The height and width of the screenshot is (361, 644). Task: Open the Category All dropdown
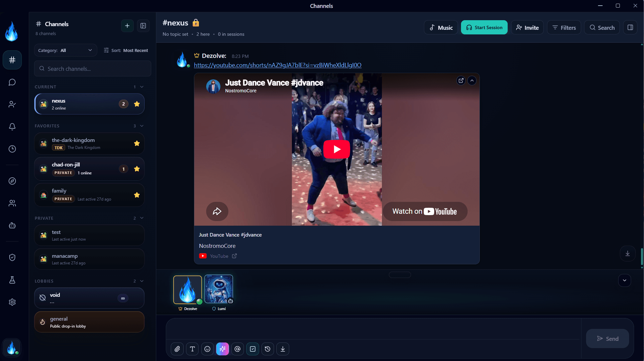pyautogui.click(x=66, y=50)
